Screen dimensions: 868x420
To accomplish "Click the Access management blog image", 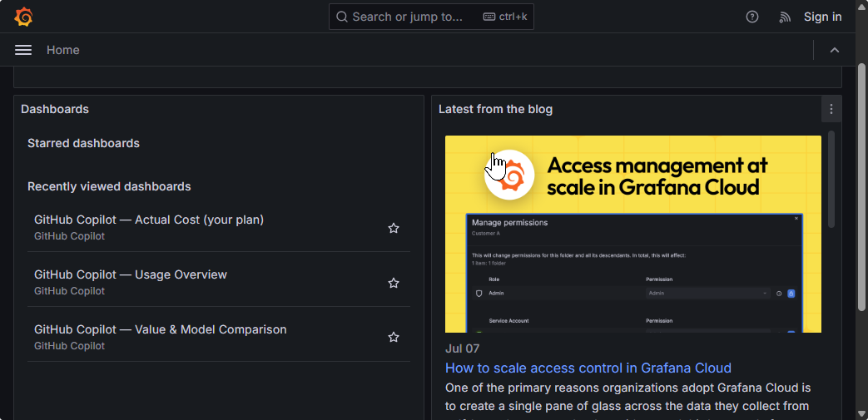I will tap(633, 234).
